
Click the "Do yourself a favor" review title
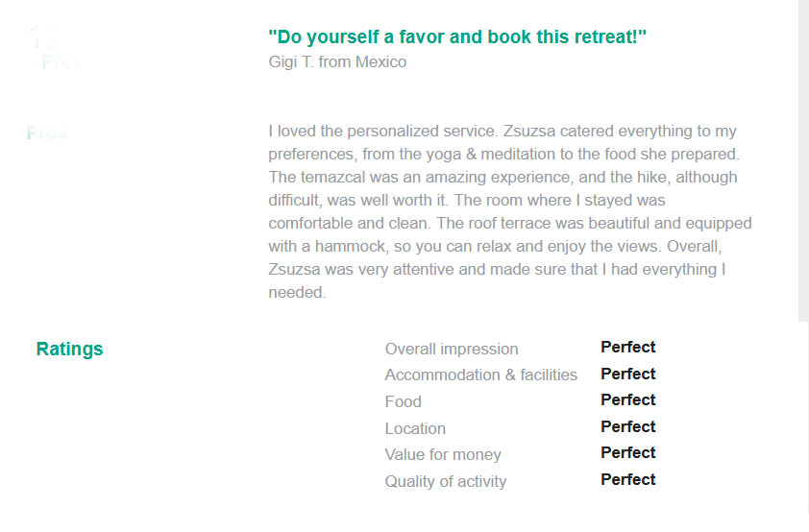[x=457, y=37]
